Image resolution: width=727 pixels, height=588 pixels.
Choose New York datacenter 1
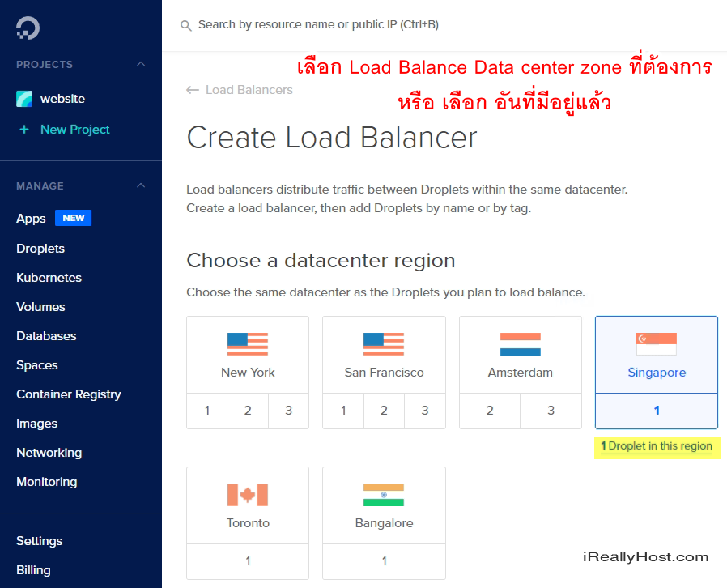tap(206, 411)
